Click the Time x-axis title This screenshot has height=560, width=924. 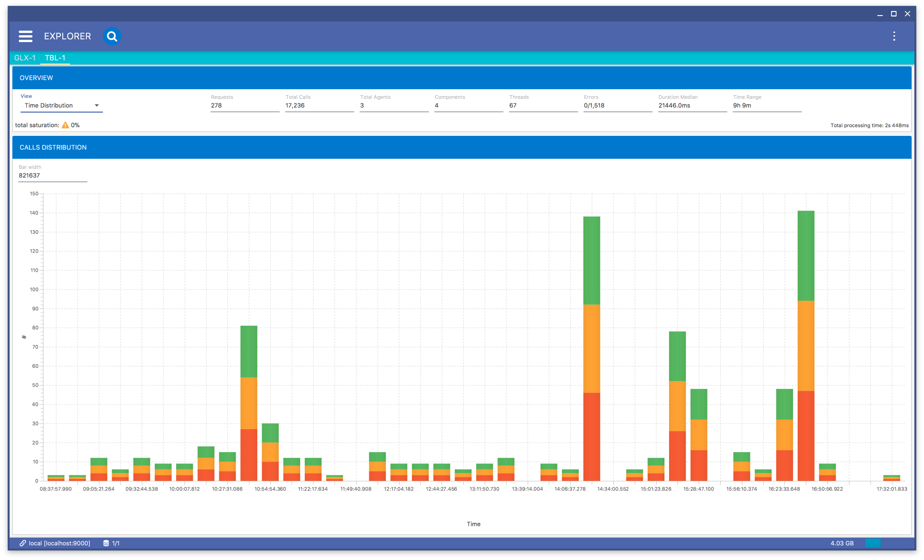click(474, 524)
